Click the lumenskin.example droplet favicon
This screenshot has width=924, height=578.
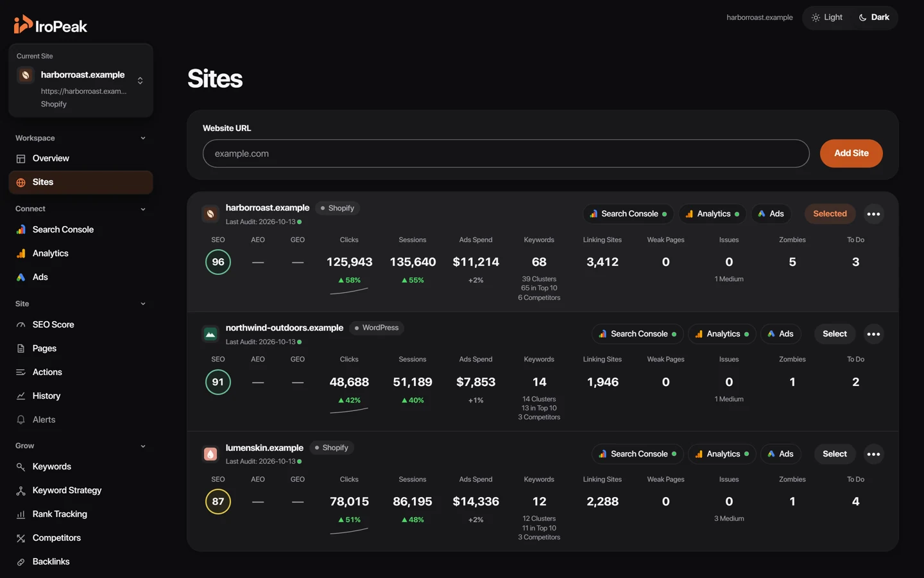coord(210,454)
